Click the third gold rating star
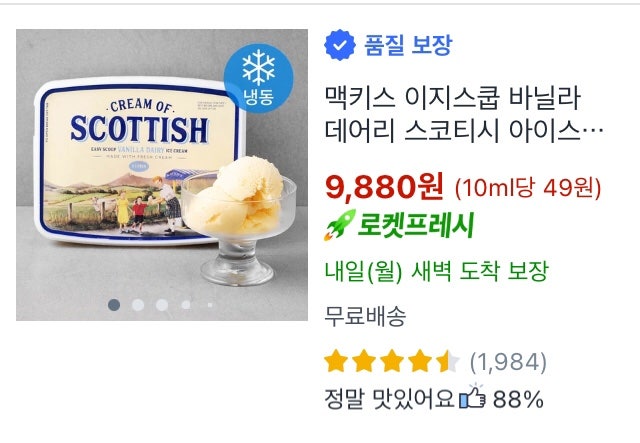This screenshot has width=640, height=443. pyautogui.click(x=392, y=361)
